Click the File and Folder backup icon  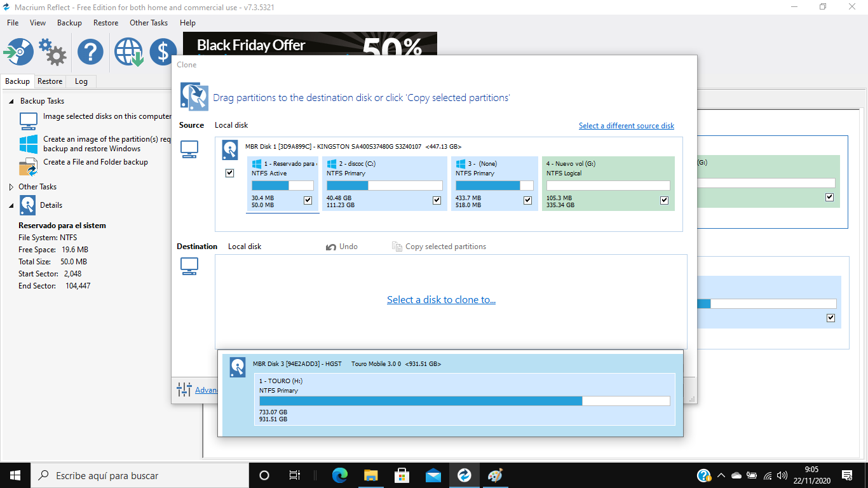pyautogui.click(x=28, y=167)
